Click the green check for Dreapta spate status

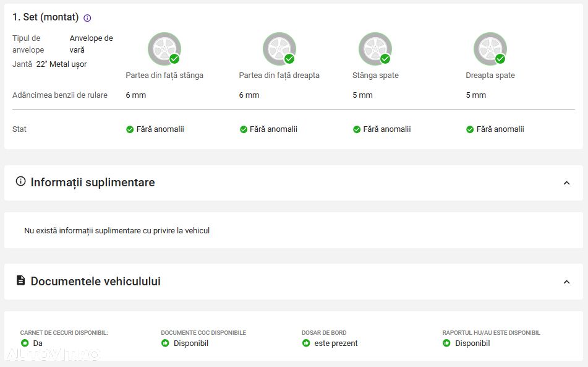(470, 129)
